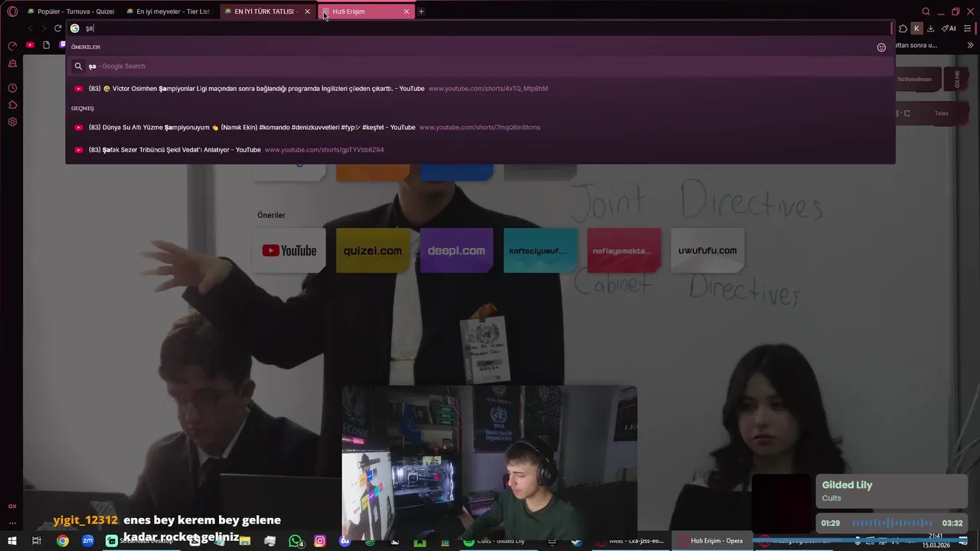Select the 'şa - Google Search' suggestion
The height and width of the screenshot is (551, 980).
click(x=481, y=66)
